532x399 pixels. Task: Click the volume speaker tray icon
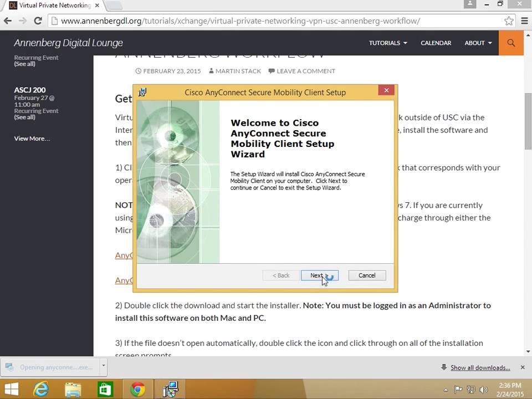point(483,389)
